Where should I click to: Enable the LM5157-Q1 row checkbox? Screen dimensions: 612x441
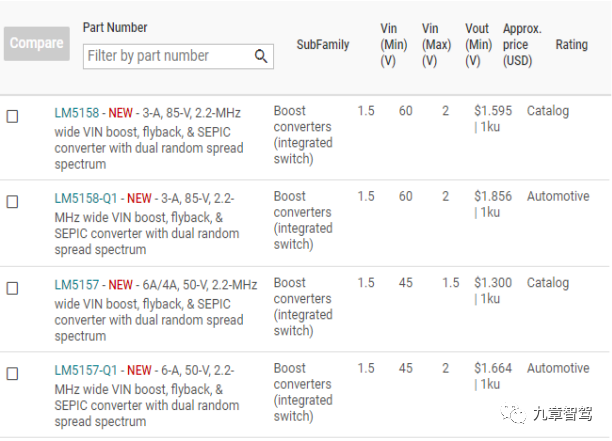pyautogui.click(x=12, y=374)
